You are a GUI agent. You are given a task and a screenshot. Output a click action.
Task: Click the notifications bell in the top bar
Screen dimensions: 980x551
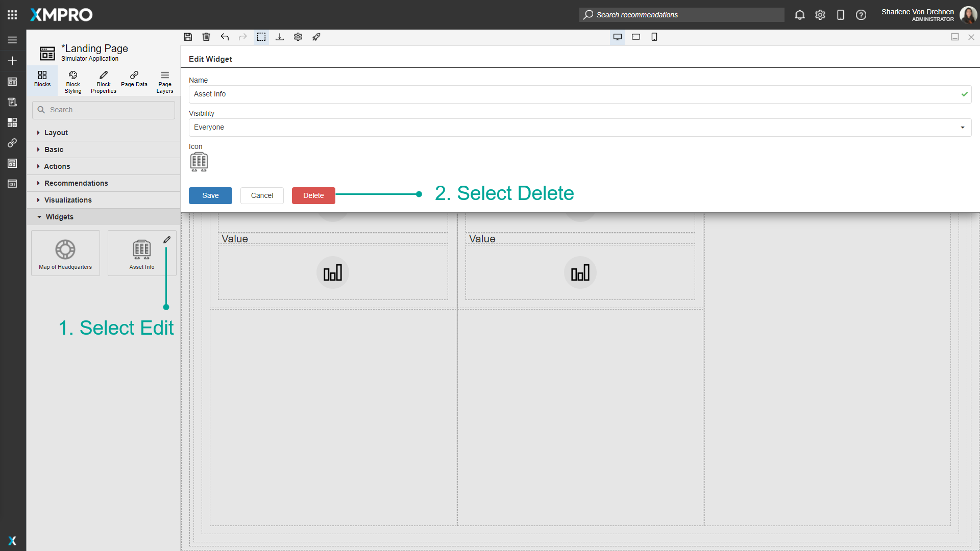tap(799, 15)
